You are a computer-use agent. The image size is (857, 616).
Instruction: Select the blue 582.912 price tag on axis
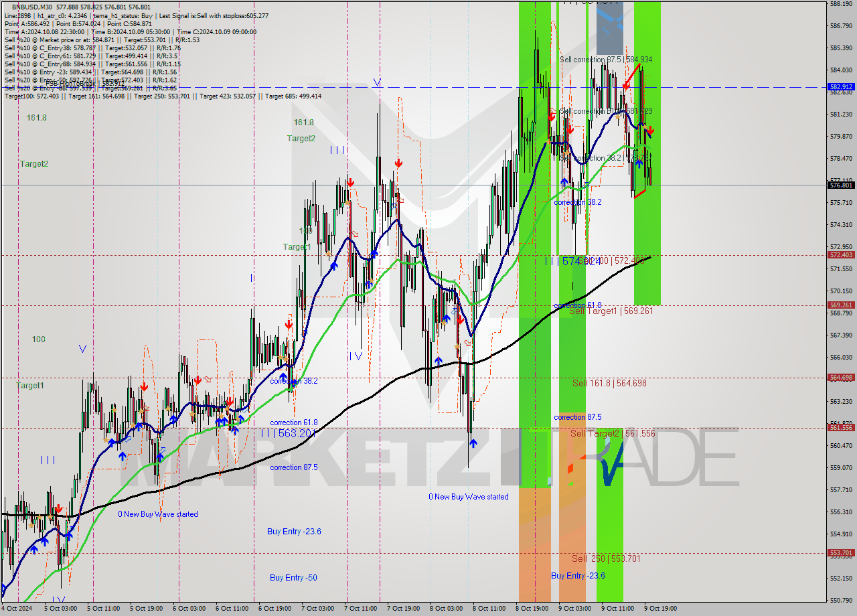click(x=841, y=87)
